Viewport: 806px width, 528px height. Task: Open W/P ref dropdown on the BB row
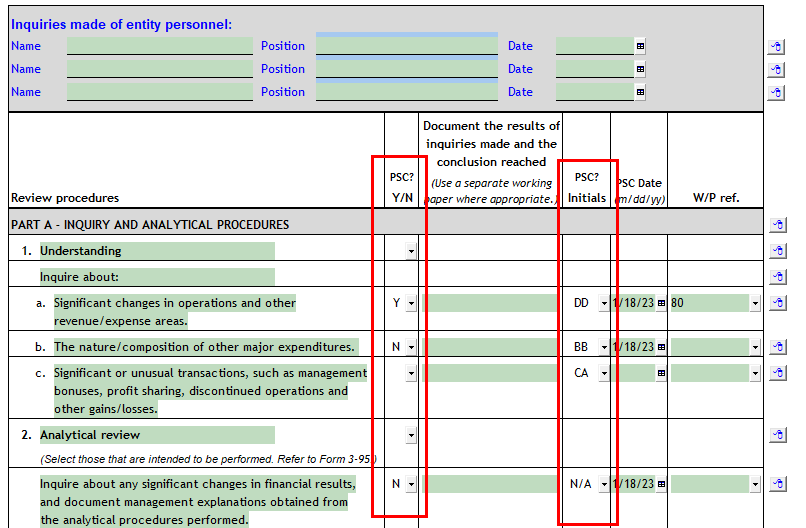coord(755,347)
